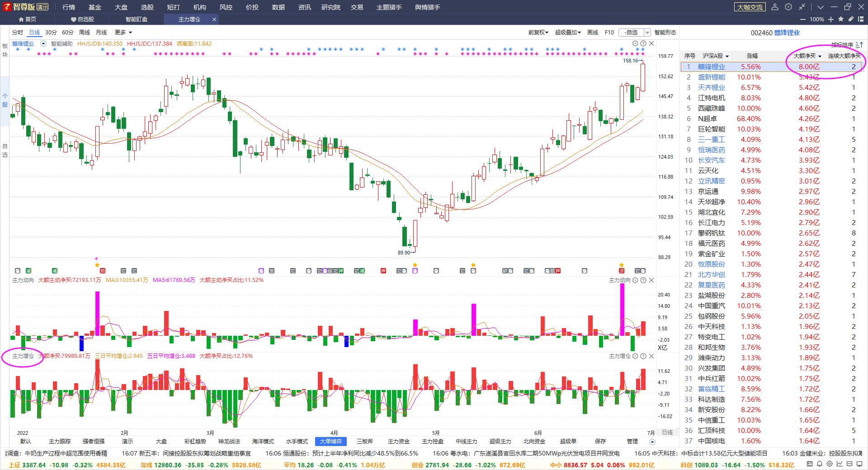This screenshot has width=868, height=470.
Task: Open help icon of main K-line panel
Action: pyautogui.click(x=643, y=44)
